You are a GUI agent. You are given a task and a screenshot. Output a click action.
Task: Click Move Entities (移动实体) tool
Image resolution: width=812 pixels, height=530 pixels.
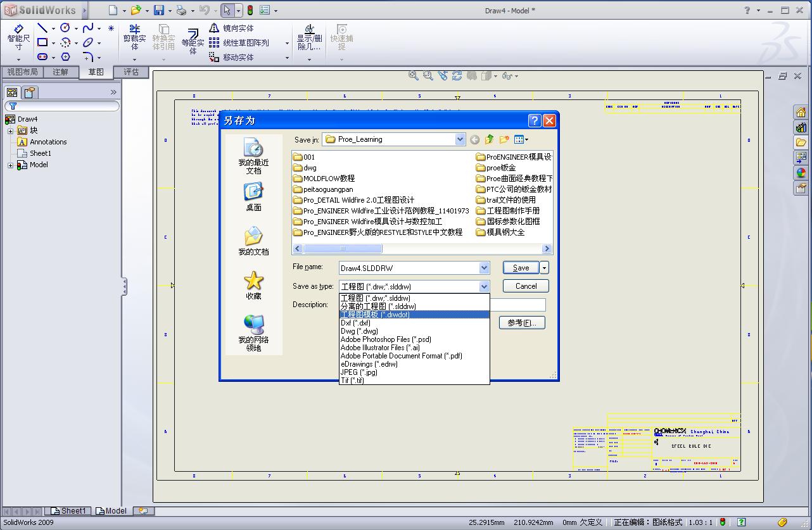[x=232, y=57]
